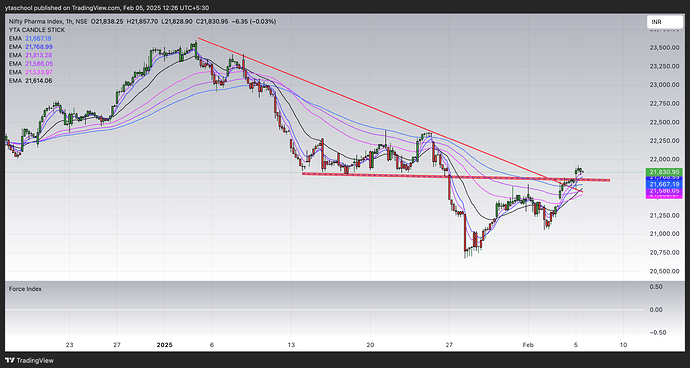Click the Force Index pane label

[x=26, y=289]
